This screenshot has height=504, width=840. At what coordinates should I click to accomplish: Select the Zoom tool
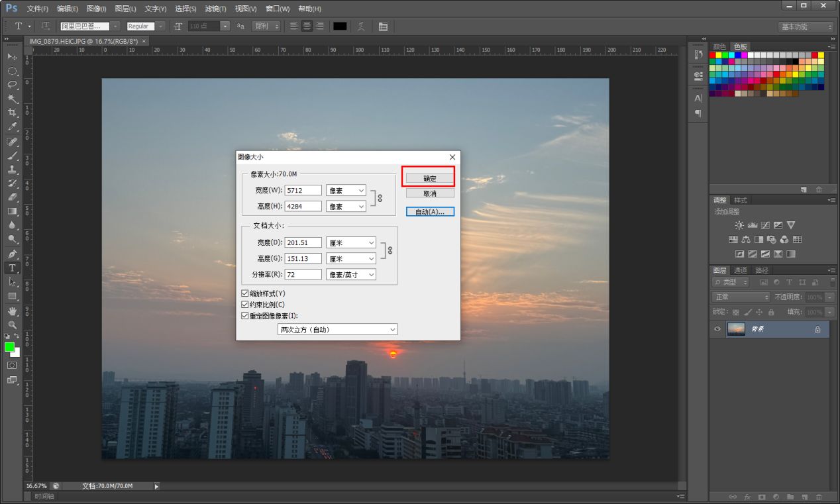[x=12, y=325]
